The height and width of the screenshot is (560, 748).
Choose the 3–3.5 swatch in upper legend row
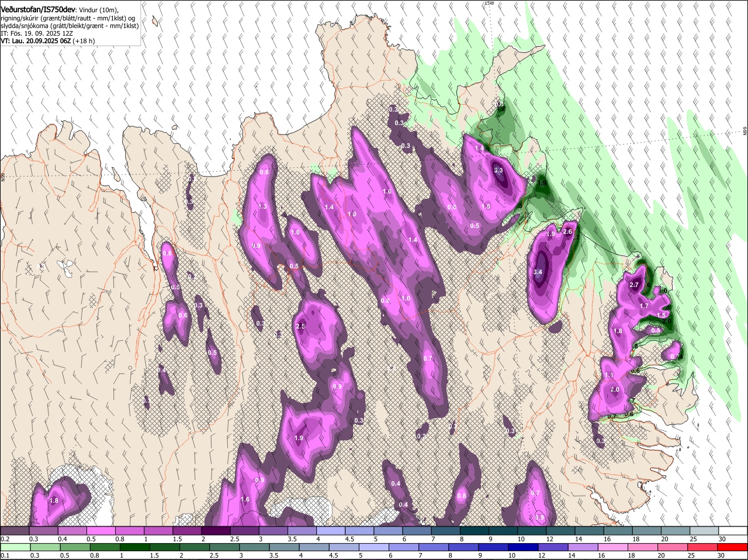pyautogui.click(x=273, y=531)
